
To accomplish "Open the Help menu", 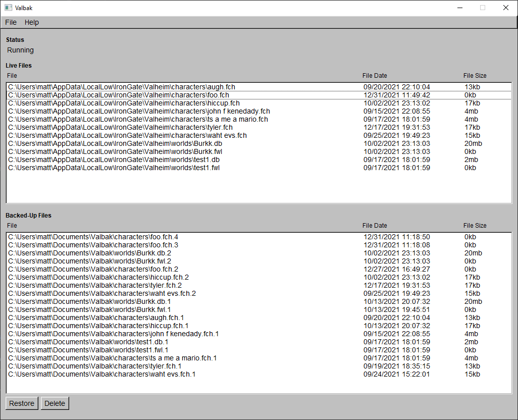I will coord(32,22).
